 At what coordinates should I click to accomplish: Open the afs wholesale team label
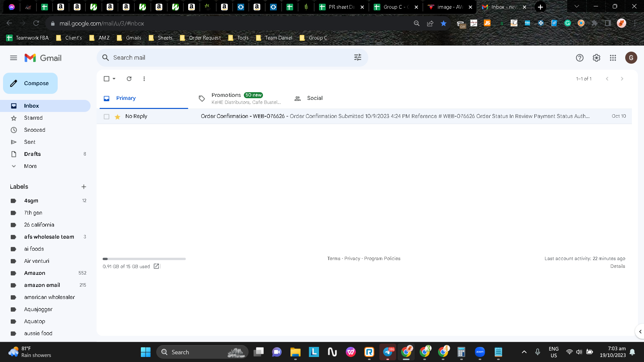(49, 237)
